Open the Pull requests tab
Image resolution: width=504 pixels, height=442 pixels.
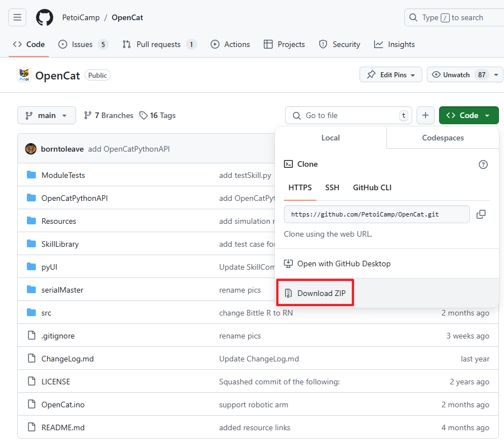tap(159, 44)
